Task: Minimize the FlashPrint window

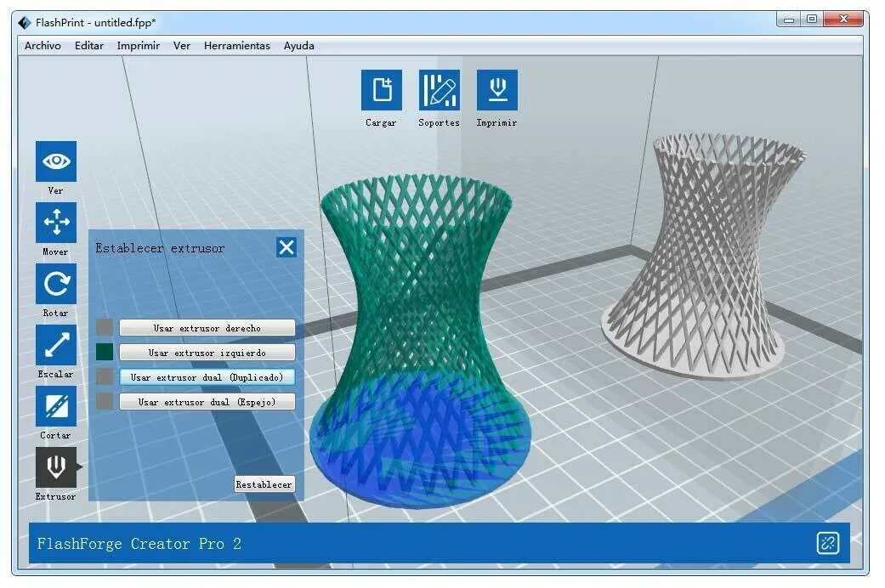Action: point(788,20)
